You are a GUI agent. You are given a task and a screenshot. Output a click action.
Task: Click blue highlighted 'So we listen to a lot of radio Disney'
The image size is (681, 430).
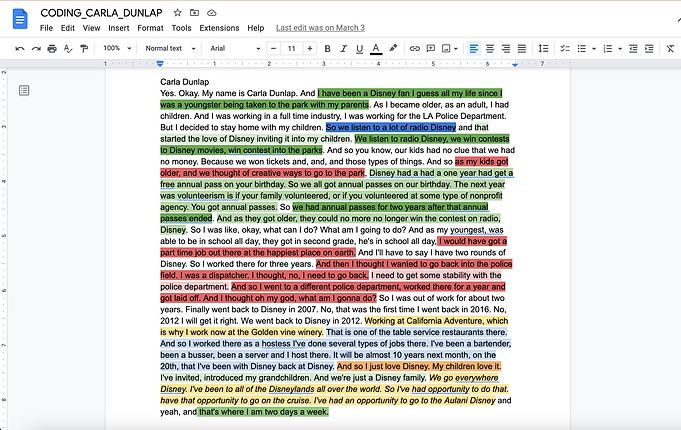391,127
